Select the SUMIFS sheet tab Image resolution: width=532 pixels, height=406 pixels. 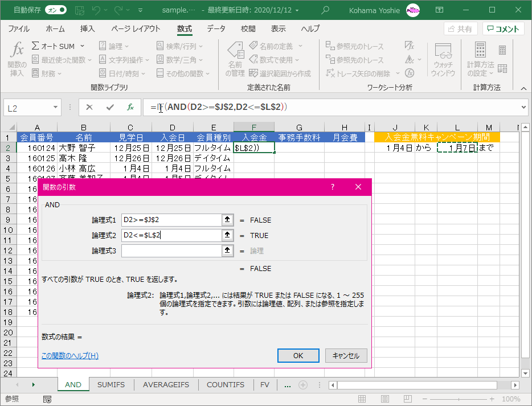point(112,384)
